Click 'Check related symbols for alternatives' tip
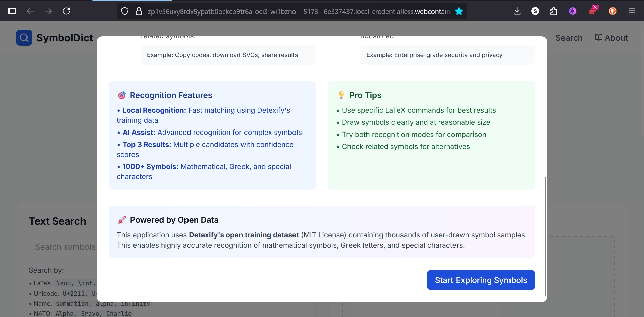 [x=403, y=147]
